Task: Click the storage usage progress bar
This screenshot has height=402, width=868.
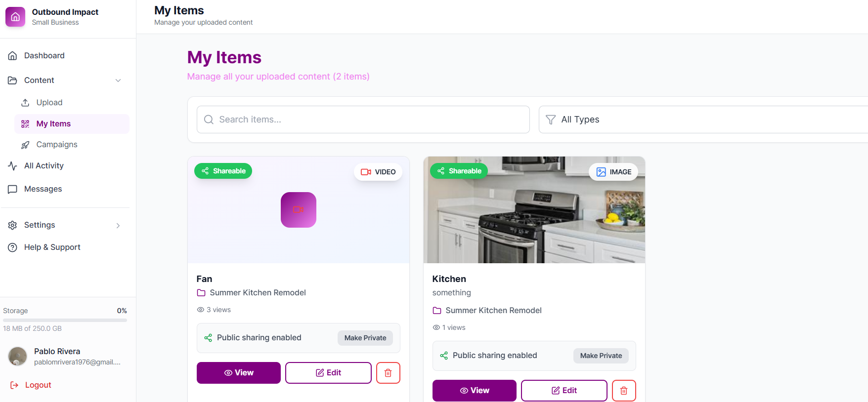Action: (65, 320)
